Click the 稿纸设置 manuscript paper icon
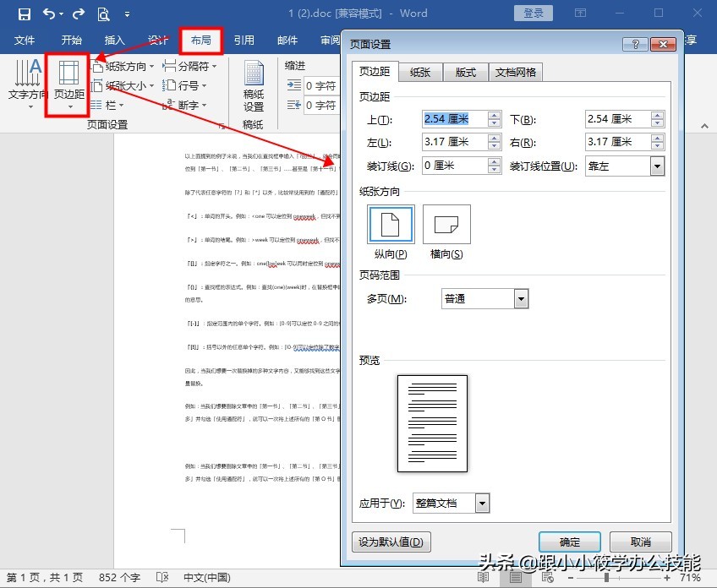 [x=254, y=86]
